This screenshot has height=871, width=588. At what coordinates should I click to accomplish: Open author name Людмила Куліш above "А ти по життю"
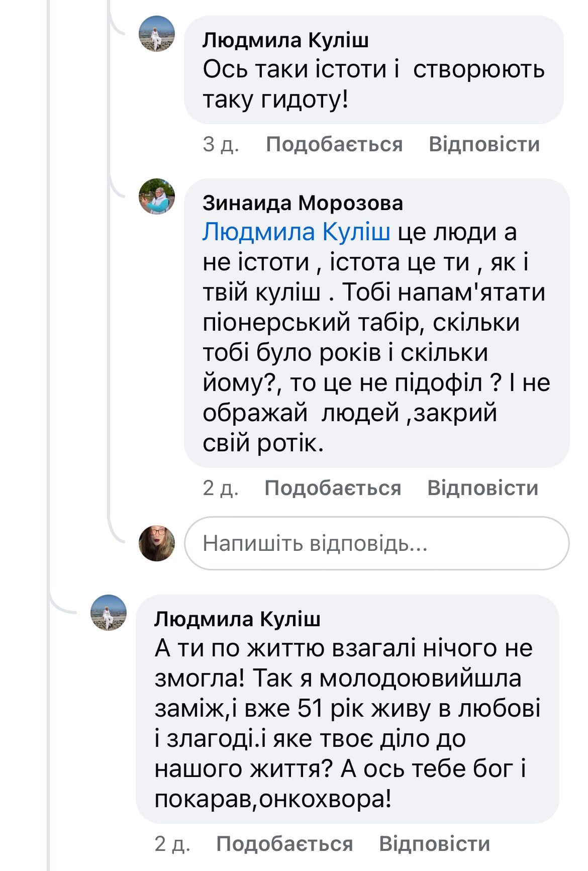pos(237,619)
